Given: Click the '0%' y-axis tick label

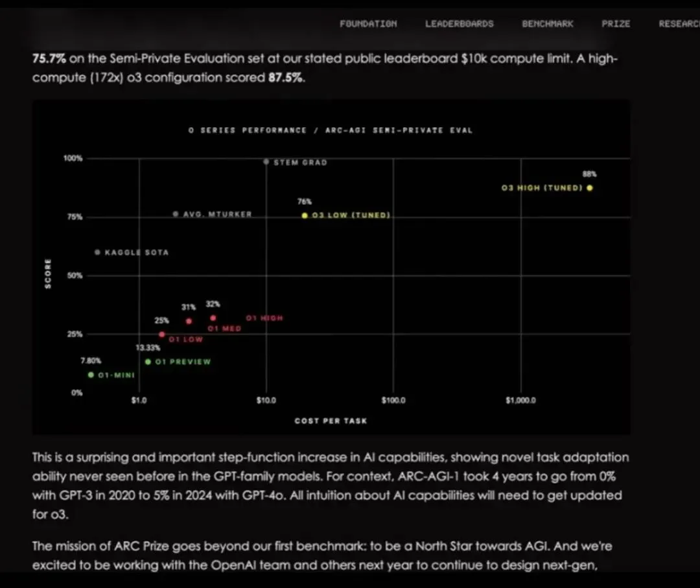Looking at the screenshot, I should click(76, 393).
